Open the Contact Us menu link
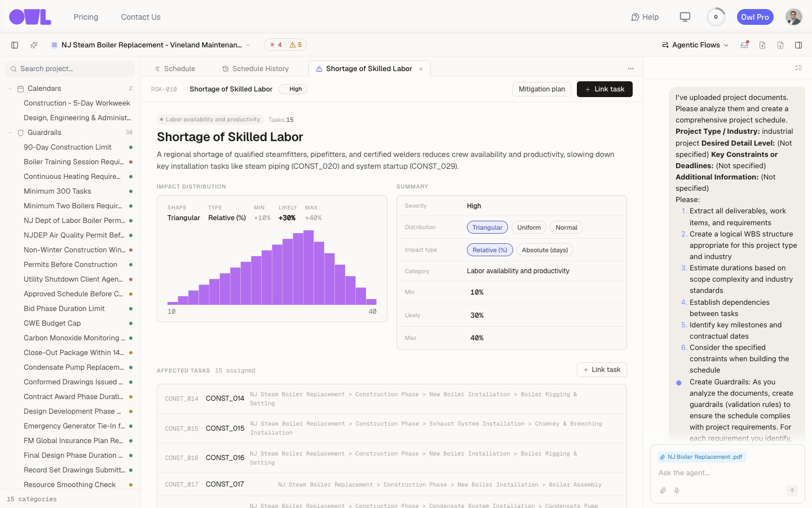The height and width of the screenshot is (508, 812). click(x=140, y=17)
